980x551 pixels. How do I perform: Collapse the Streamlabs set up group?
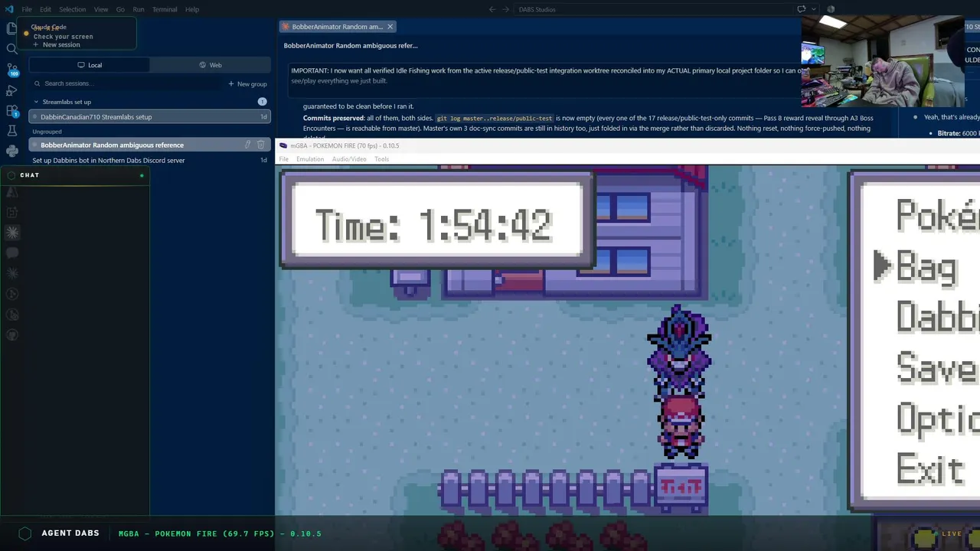36,102
